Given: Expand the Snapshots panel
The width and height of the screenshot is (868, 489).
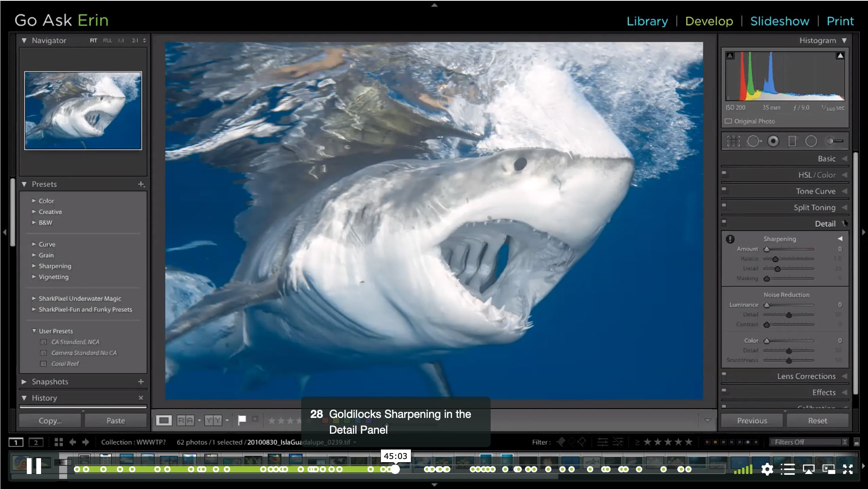Looking at the screenshot, I should (x=24, y=382).
